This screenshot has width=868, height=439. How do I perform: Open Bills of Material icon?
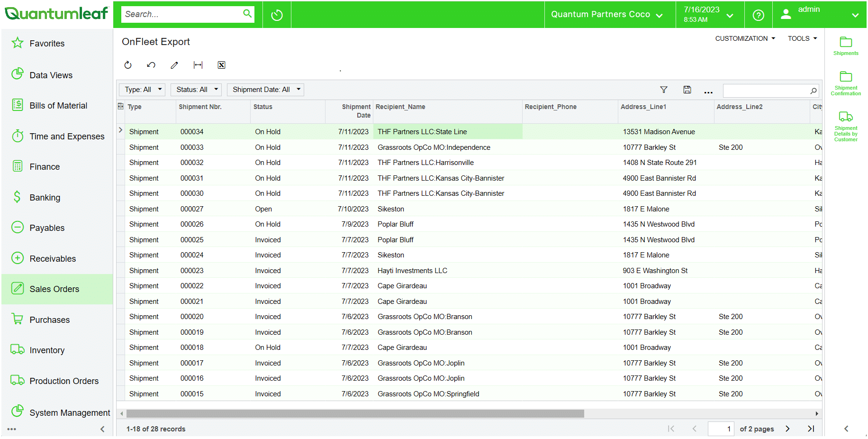tap(18, 105)
